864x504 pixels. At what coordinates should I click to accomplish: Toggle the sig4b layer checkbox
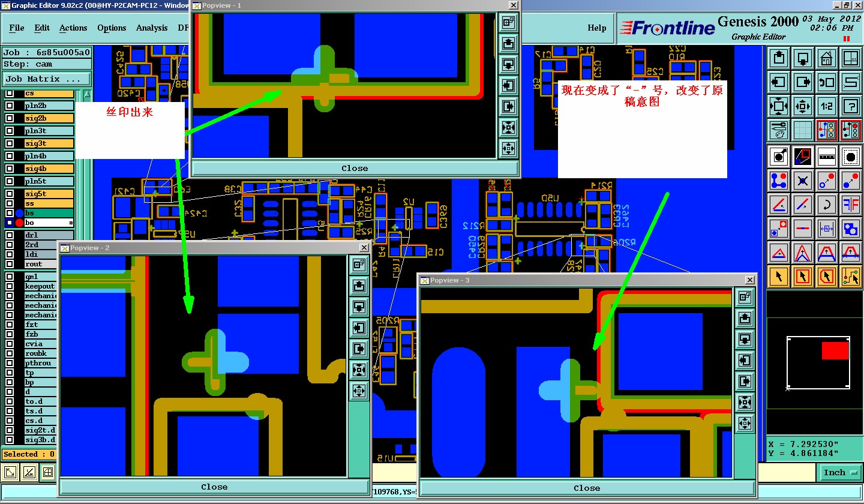pyautogui.click(x=10, y=169)
